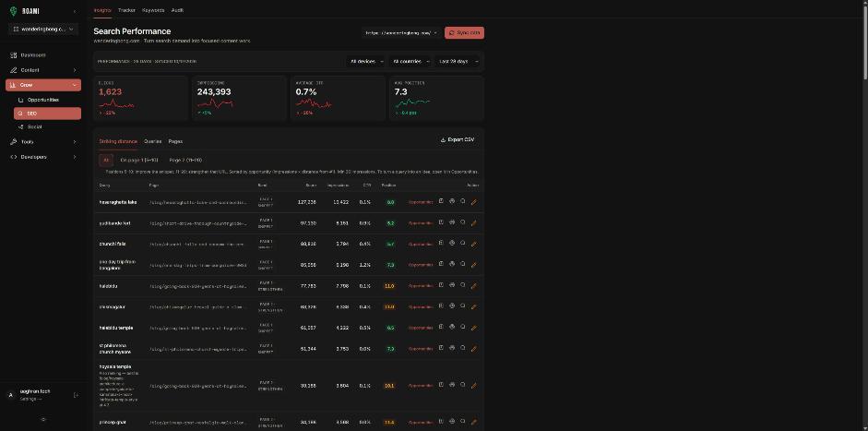Open the All devices filter dropdown

366,62
